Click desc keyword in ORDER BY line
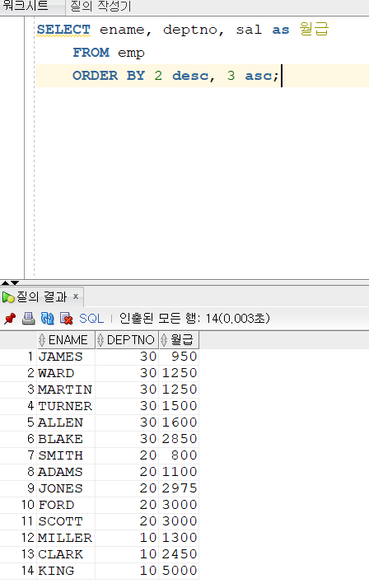Image resolution: width=369 pixels, height=588 pixels. [190, 76]
